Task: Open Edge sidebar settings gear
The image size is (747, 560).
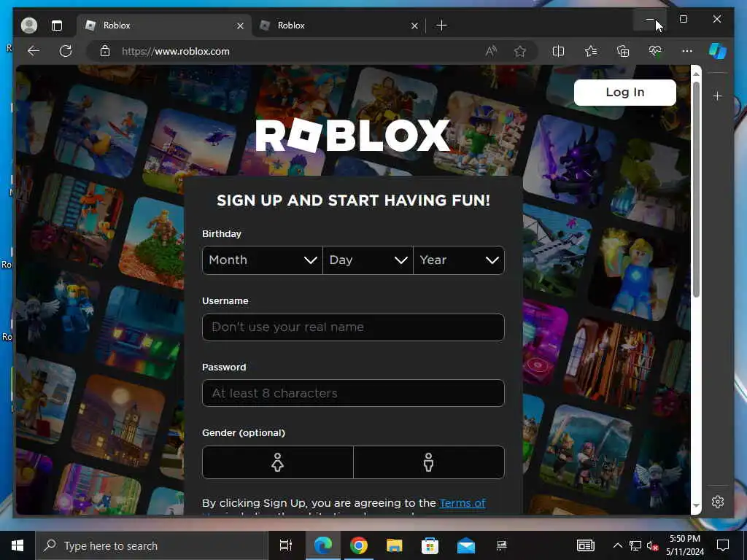Action: [x=718, y=502]
